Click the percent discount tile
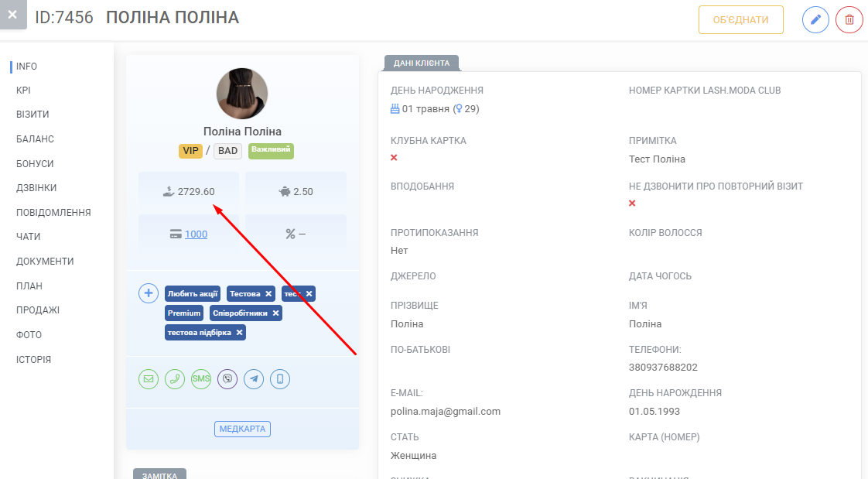 [296, 234]
